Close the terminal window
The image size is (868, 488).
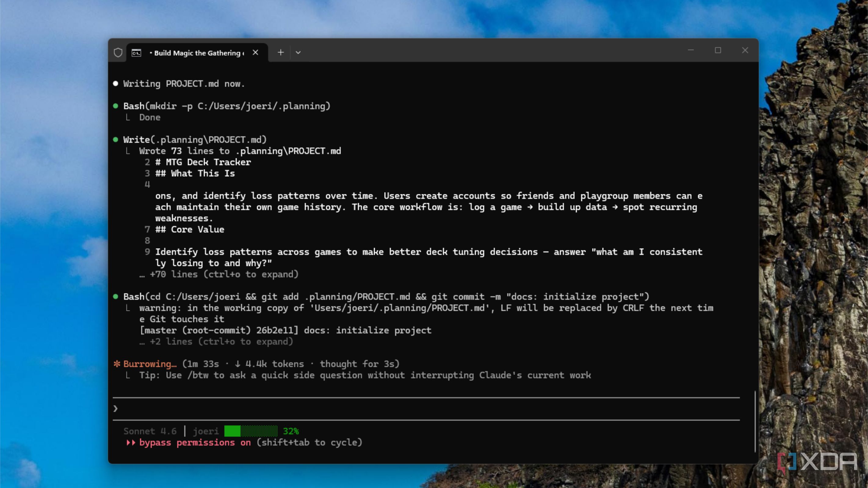(x=745, y=51)
